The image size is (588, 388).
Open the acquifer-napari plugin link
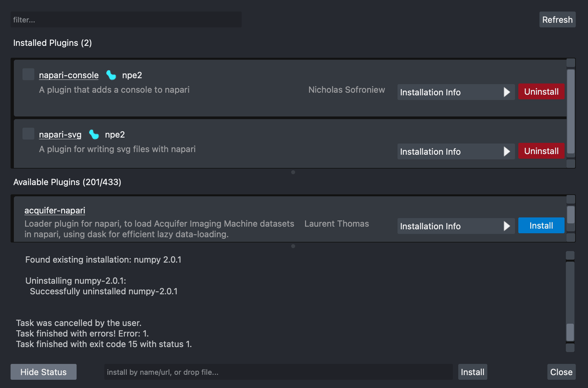point(54,210)
